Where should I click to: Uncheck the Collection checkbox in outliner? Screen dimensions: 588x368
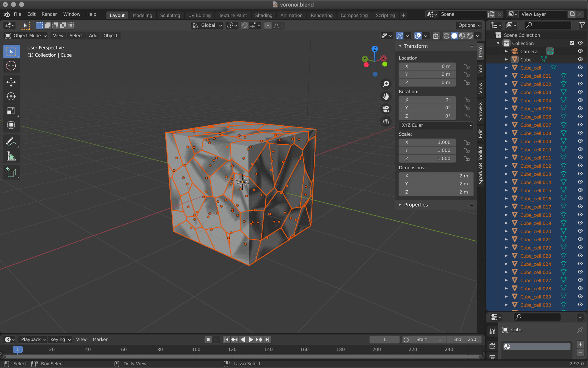(x=572, y=43)
